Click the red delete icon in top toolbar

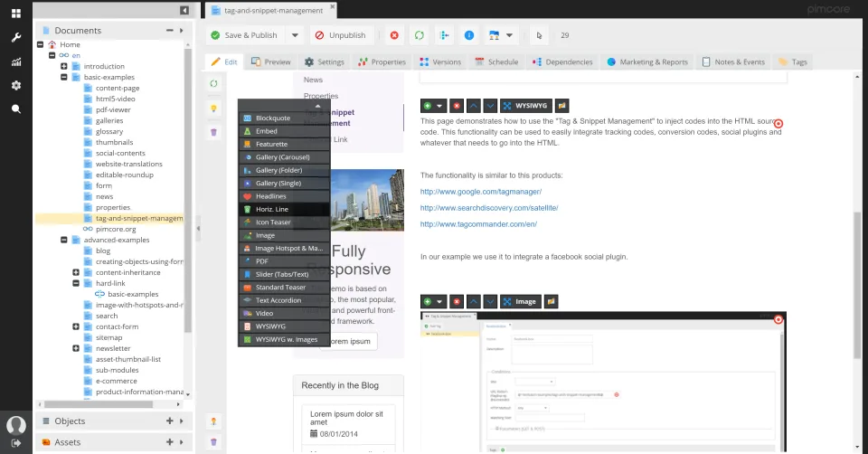click(x=394, y=35)
